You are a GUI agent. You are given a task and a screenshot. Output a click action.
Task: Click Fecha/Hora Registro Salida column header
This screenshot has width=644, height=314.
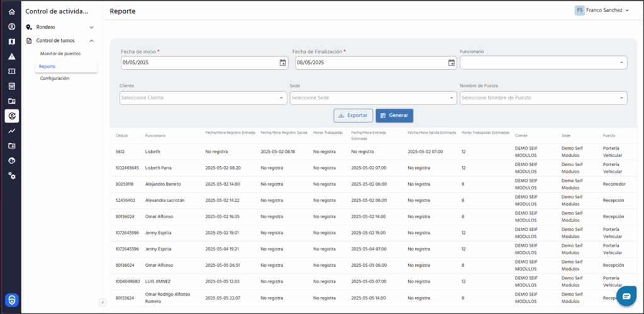(x=284, y=133)
